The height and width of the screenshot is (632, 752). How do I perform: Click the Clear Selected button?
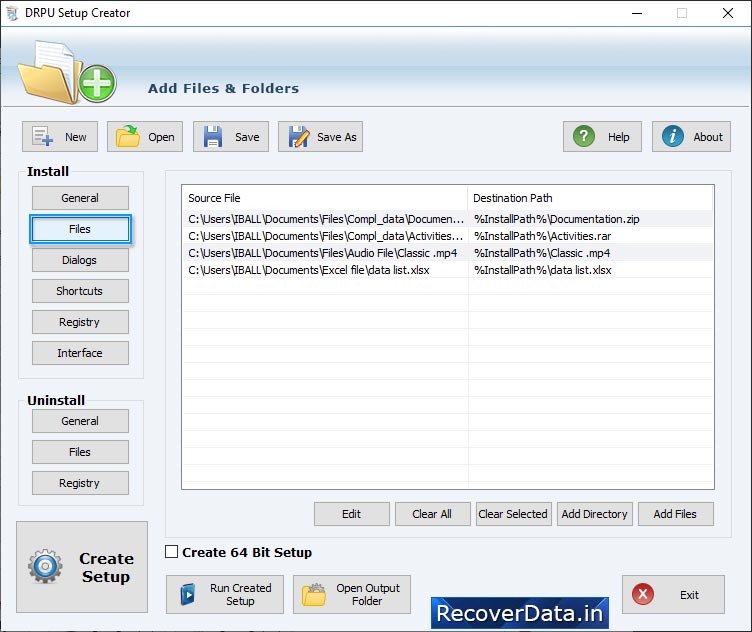point(513,514)
